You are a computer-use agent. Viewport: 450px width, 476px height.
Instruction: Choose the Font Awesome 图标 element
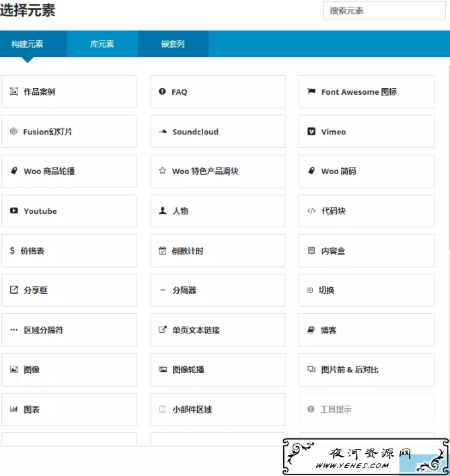click(367, 91)
